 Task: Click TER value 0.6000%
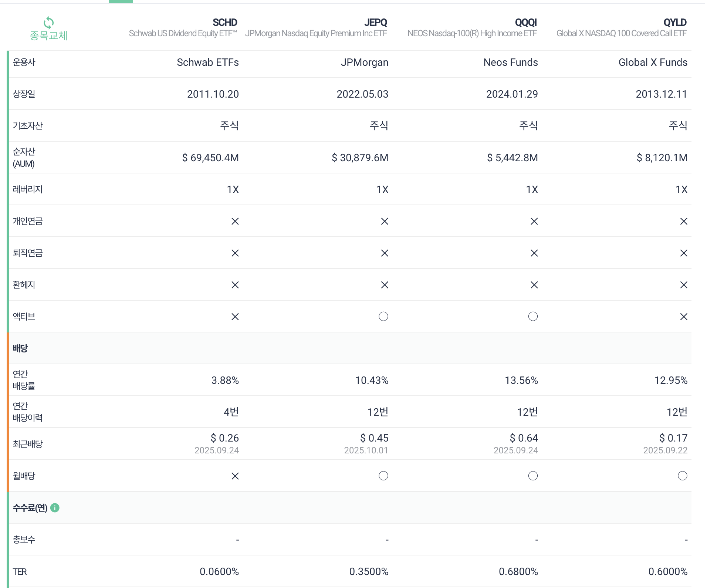point(668,571)
